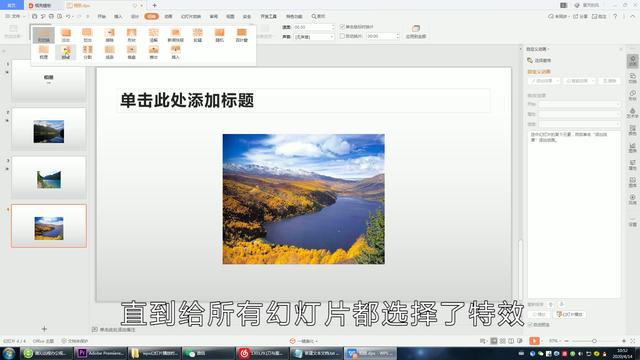The image size is (640, 360).
Task: Open the 智能动画 dropdown in animation pane
Action: click(579, 81)
